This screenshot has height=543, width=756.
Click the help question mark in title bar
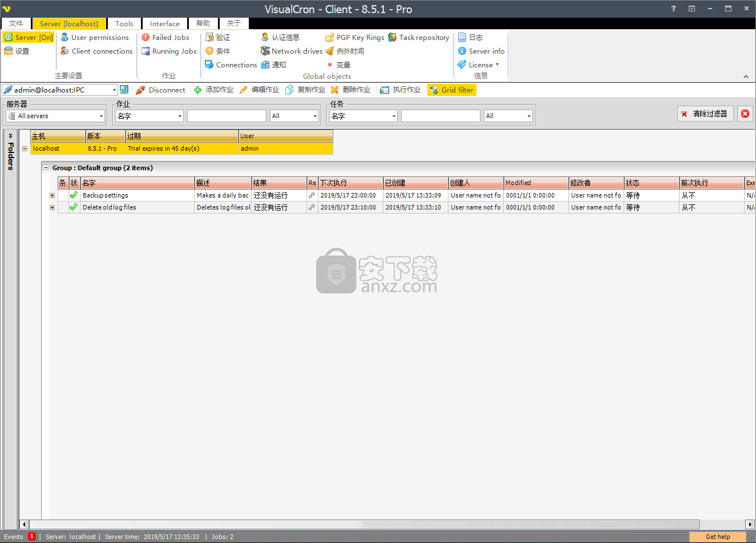coord(674,9)
